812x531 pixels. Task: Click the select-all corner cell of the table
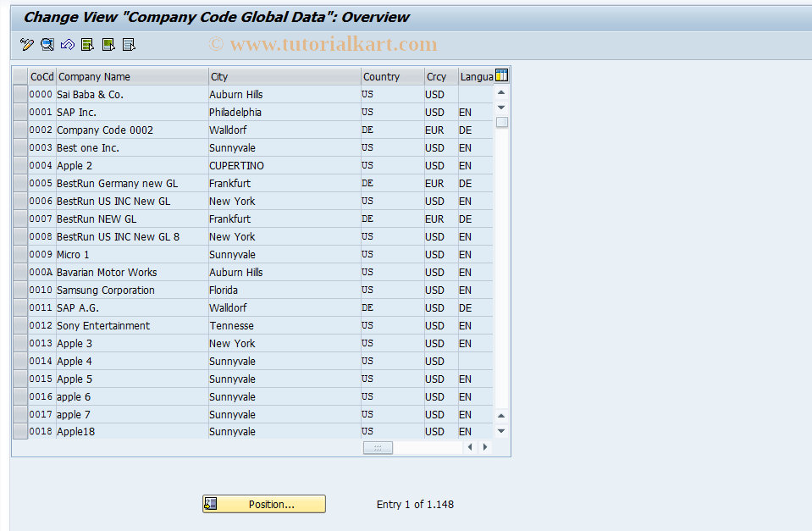pos(20,76)
